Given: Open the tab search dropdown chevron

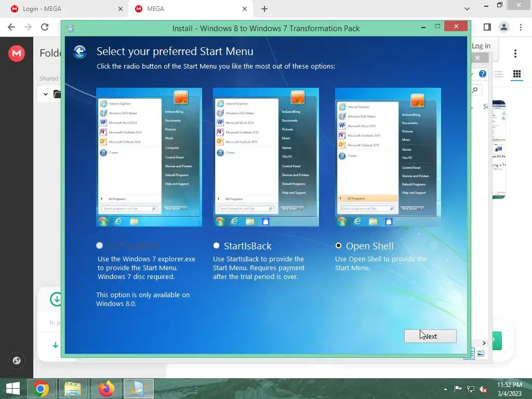Looking at the screenshot, I should (x=467, y=9).
